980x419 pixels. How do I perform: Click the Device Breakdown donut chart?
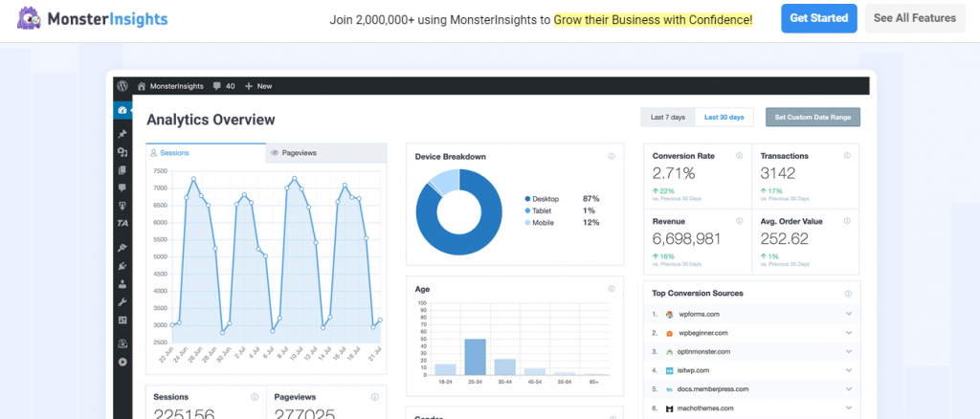pyautogui.click(x=459, y=211)
